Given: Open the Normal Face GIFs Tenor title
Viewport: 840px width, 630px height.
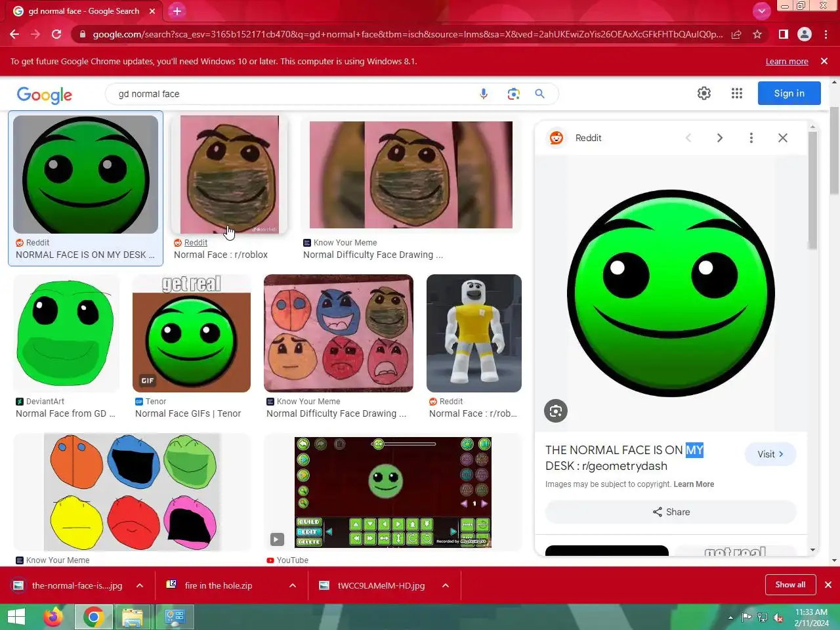Looking at the screenshot, I should click(188, 413).
